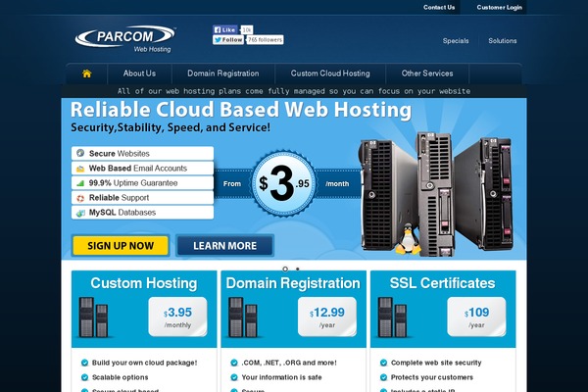Click the server icon in SSL Certificates card

click(x=392, y=318)
